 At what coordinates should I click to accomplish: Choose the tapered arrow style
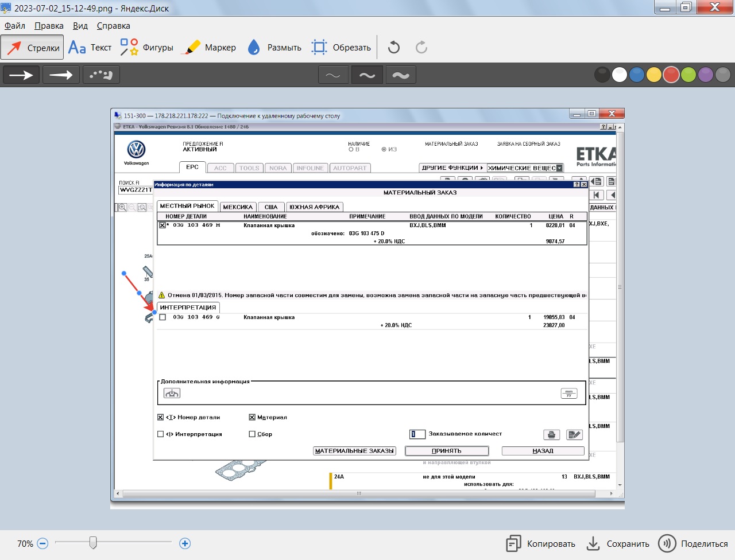click(61, 75)
